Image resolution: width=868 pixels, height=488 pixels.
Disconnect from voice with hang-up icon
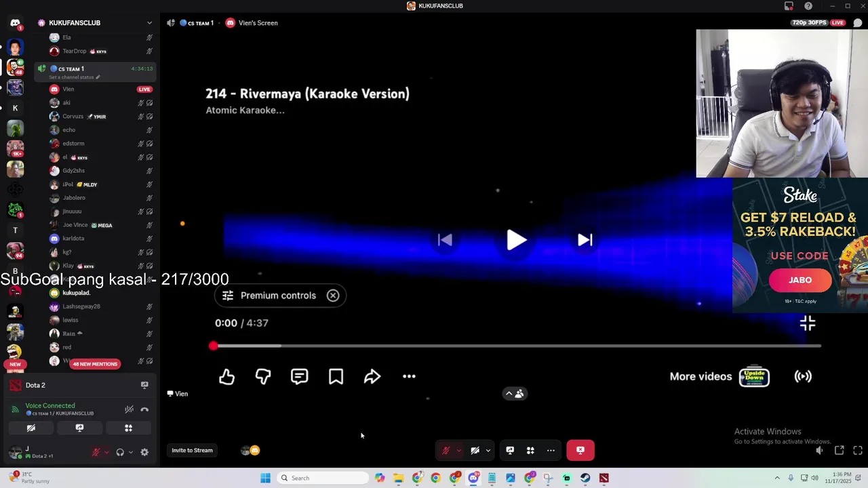point(144,409)
